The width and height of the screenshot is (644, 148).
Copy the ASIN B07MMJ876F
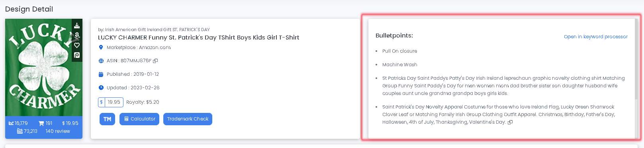[x=155, y=61]
